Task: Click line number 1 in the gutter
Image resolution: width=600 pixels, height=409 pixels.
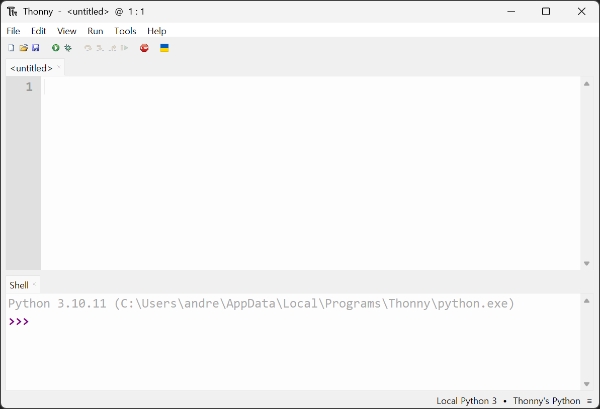Action: [29, 87]
